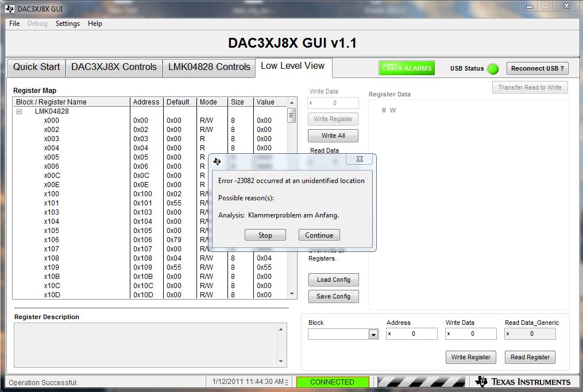Click the Mode column header
Viewport: 583px width, 392px height.
pos(212,102)
